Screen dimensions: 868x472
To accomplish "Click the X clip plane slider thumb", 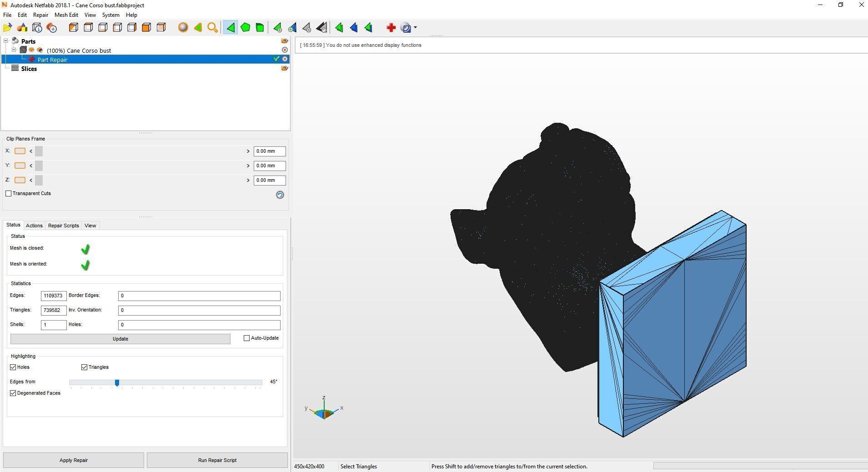I will (39, 151).
